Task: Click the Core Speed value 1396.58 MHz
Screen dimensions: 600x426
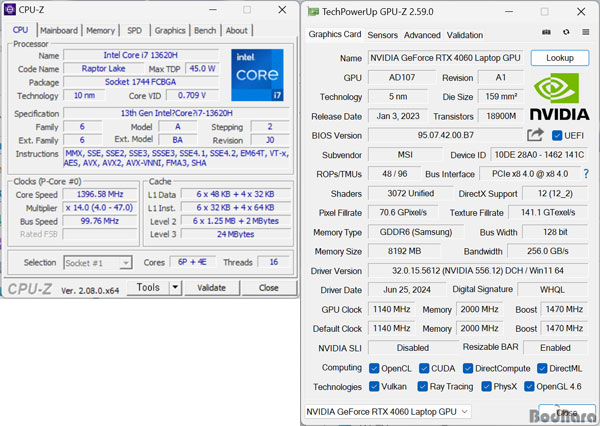Action: click(100, 194)
